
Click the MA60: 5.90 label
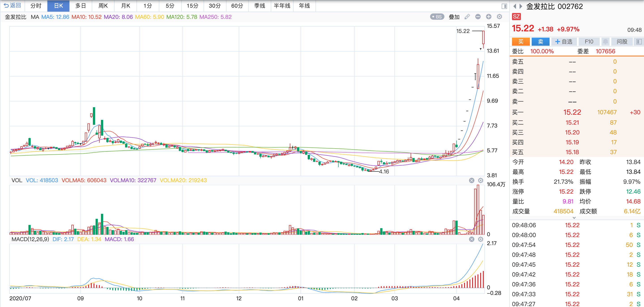[149, 17]
